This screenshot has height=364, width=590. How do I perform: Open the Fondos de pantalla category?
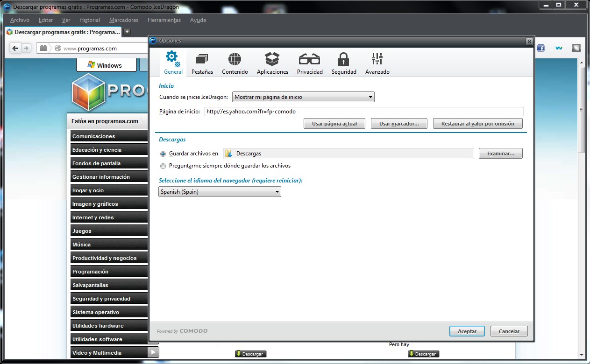click(109, 163)
